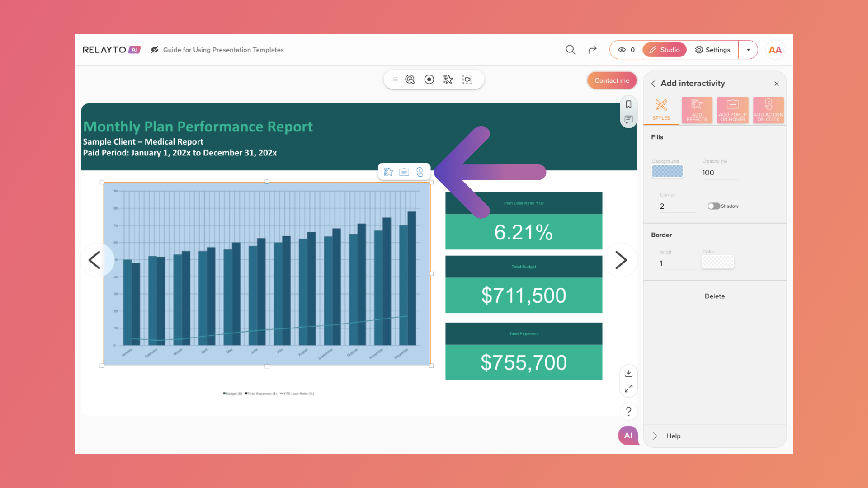Viewport: 868px width, 488px height.
Task: Click the share arrow icon
Action: (592, 50)
